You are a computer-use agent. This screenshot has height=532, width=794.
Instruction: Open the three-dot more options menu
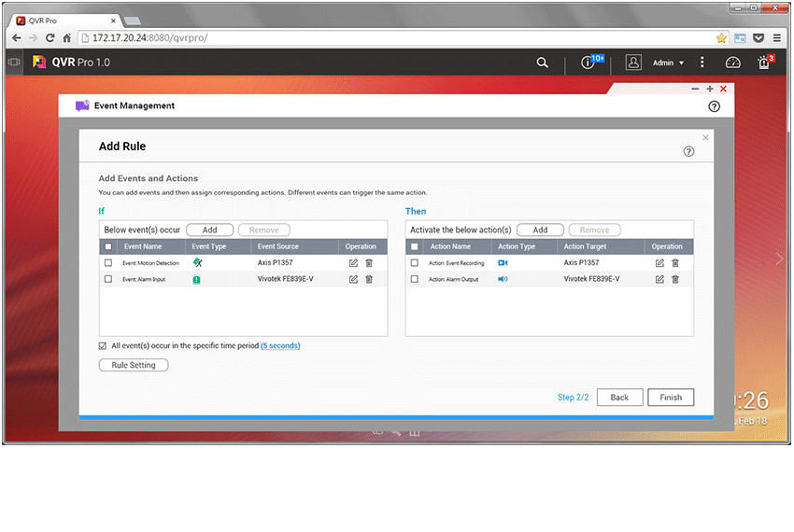[702, 63]
